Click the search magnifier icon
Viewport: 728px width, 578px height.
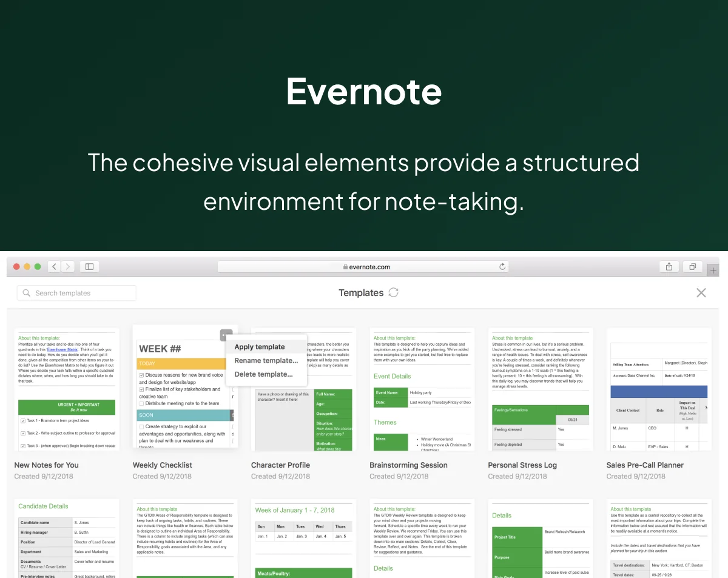point(27,293)
